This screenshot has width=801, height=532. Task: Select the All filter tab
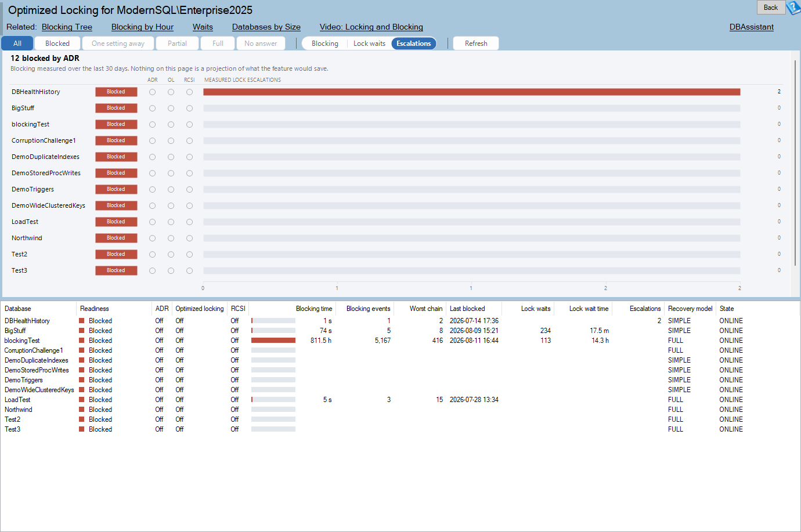click(x=17, y=44)
